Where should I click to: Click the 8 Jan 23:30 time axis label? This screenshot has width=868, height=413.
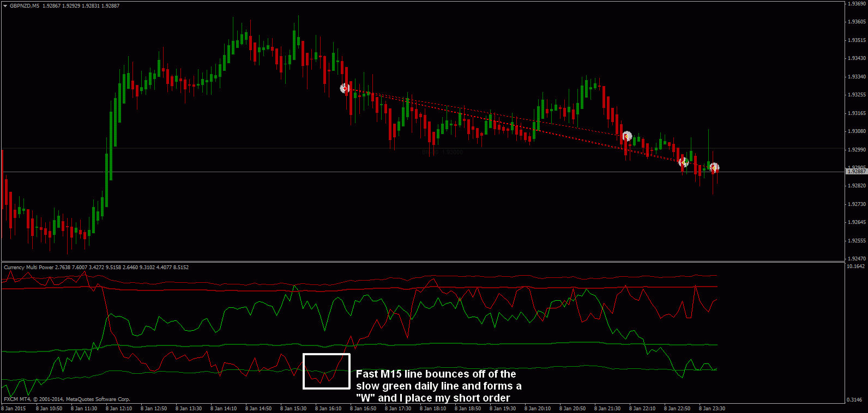[712, 408]
